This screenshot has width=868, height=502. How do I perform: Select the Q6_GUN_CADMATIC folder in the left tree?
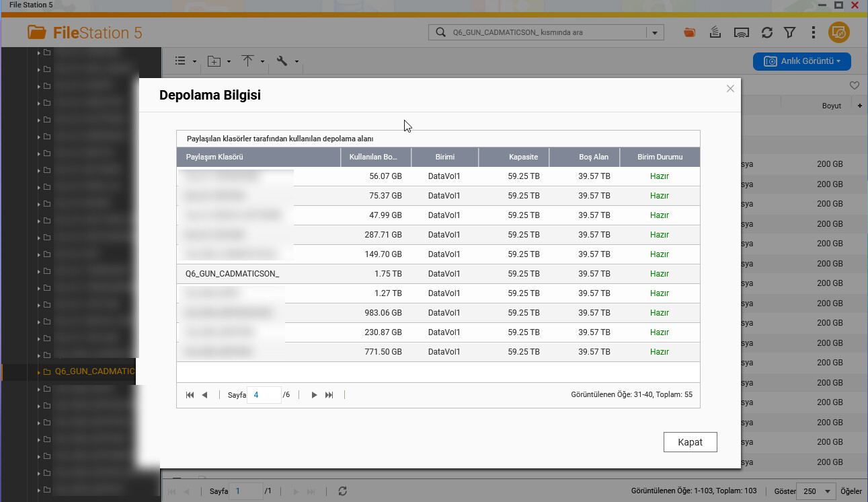point(94,371)
